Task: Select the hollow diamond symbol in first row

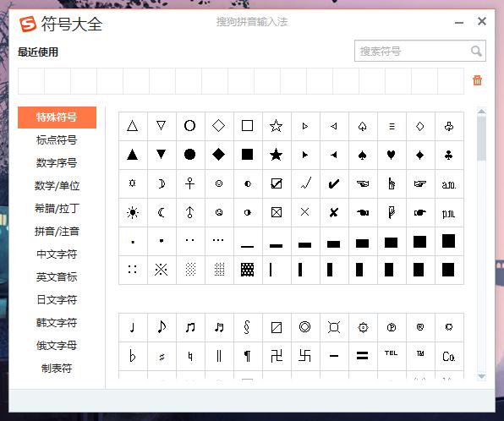Action: click(x=218, y=126)
